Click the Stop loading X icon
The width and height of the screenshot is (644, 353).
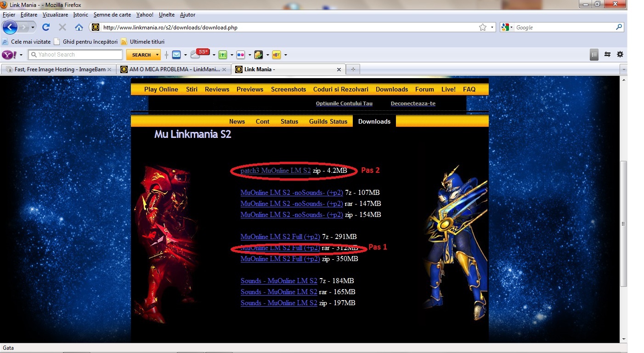pyautogui.click(x=62, y=27)
